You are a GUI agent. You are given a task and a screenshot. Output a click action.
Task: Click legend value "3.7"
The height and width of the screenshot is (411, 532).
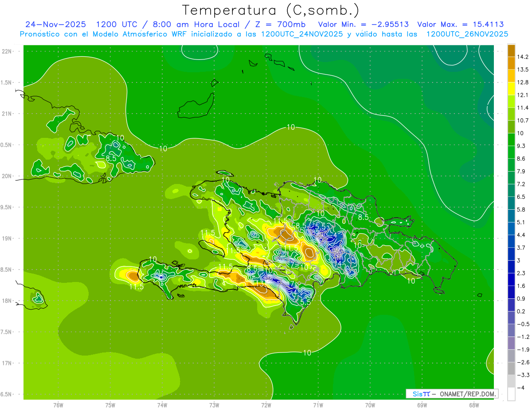coord(521,248)
